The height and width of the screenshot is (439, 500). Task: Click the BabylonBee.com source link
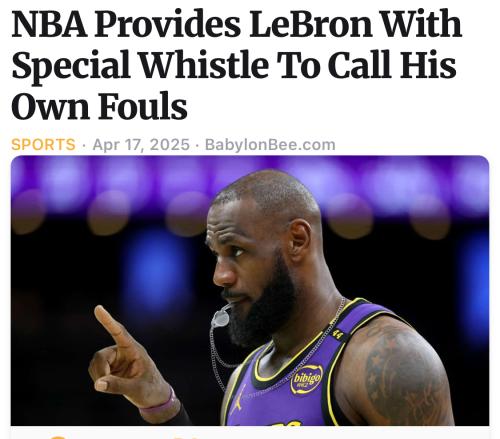270,145
